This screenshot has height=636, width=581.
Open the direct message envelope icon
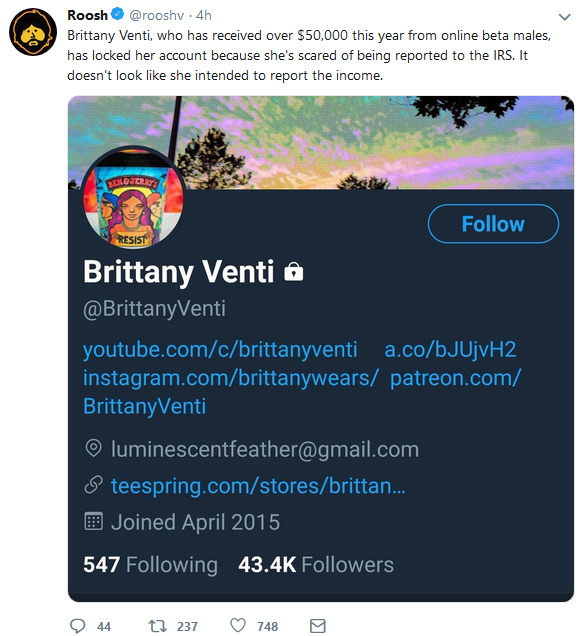coord(318,626)
